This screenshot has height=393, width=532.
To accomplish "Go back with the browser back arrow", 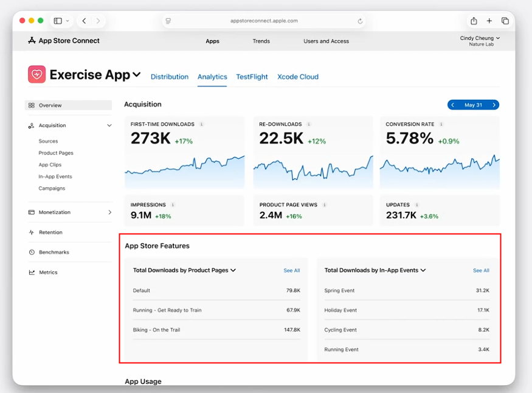I will tap(84, 21).
